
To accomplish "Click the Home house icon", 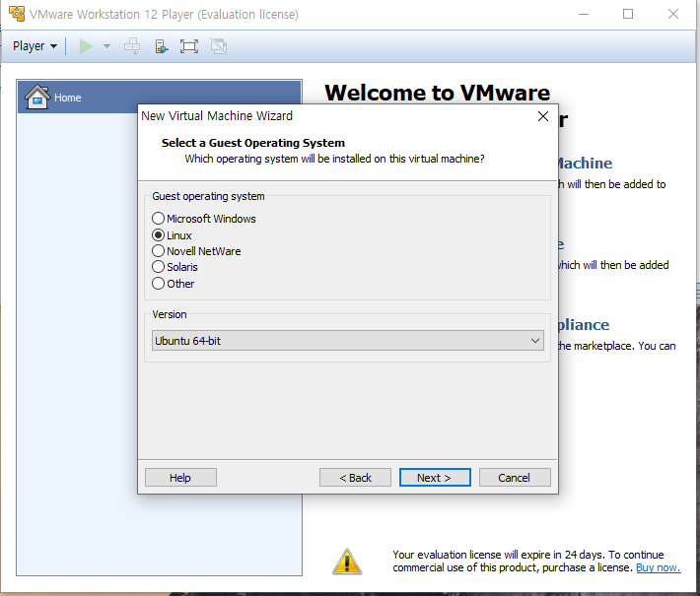I will 37,97.
